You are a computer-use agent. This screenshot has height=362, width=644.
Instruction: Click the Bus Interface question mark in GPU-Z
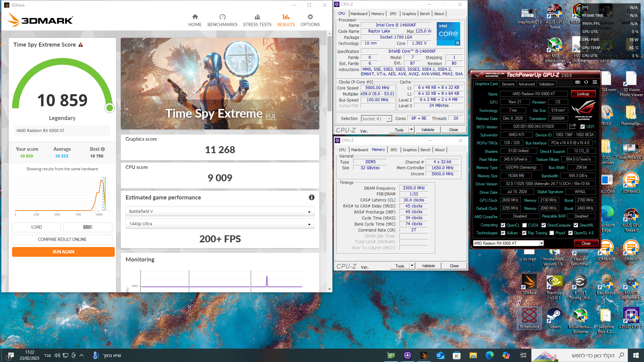pyautogui.click(x=595, y=143)
